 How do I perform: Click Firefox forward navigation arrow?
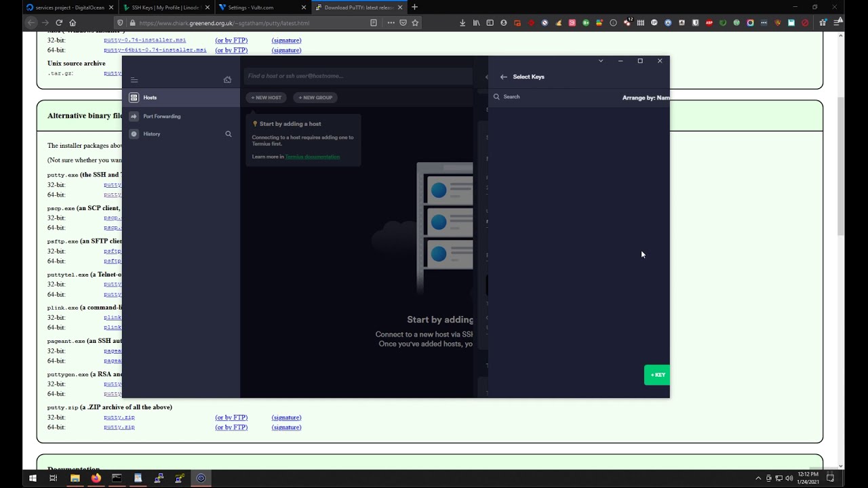45,22
